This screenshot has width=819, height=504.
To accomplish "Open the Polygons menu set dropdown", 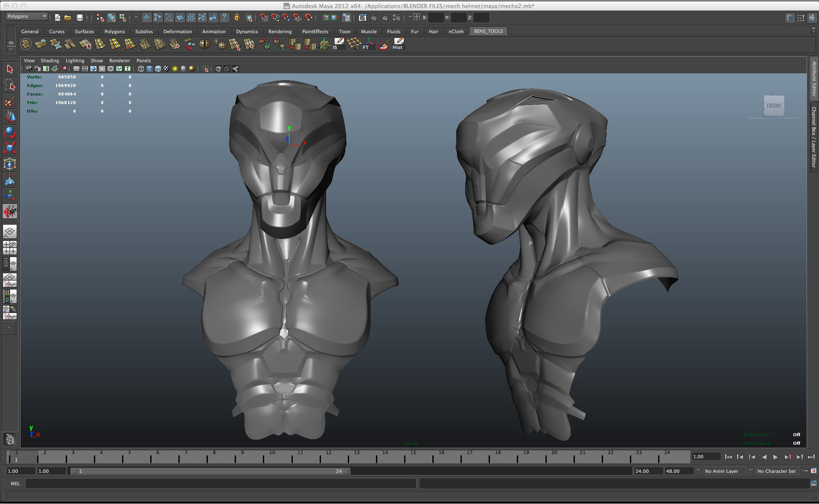I will [x=26, y=16].
